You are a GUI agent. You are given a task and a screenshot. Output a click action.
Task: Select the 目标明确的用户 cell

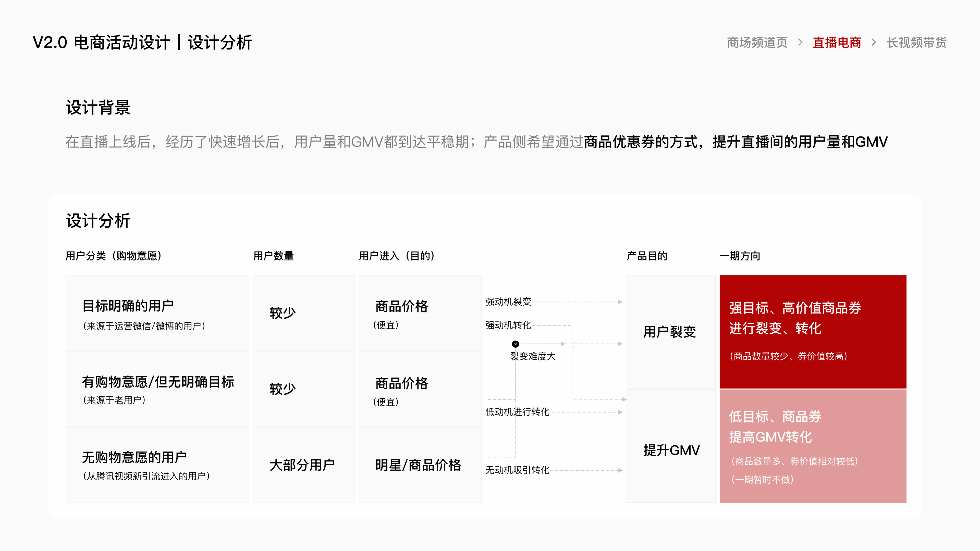click(157, 312)
